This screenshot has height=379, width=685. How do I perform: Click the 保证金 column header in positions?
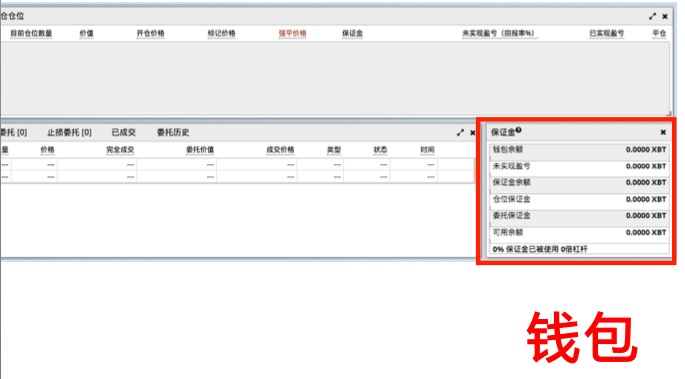[352, 33]
